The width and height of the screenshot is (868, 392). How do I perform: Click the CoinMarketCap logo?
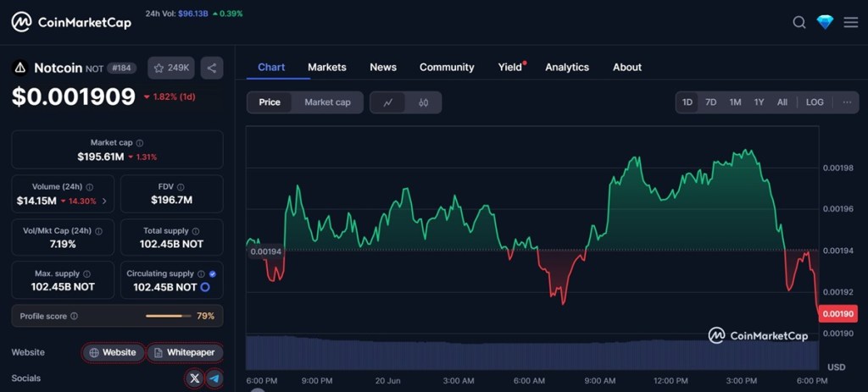pos(71,22)
